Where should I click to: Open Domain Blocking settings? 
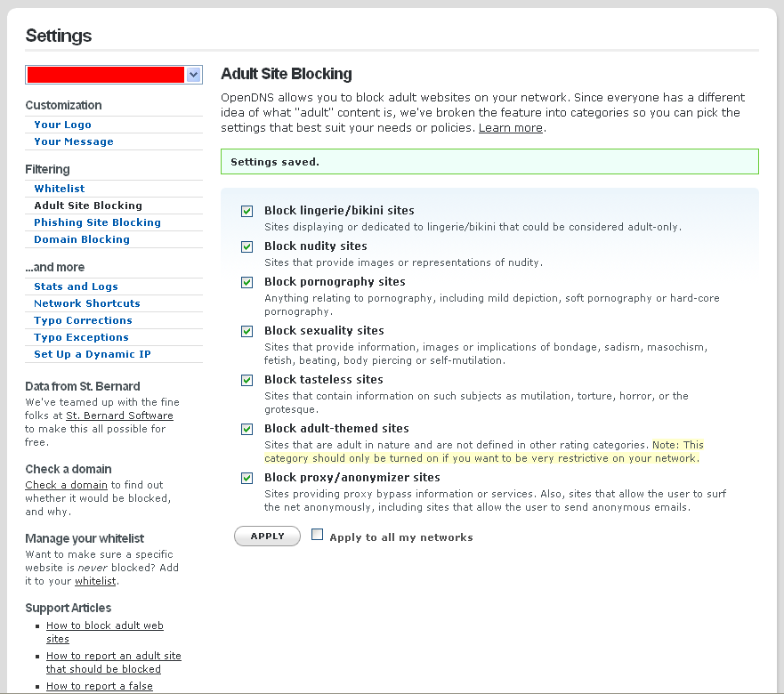coord(82,239)
